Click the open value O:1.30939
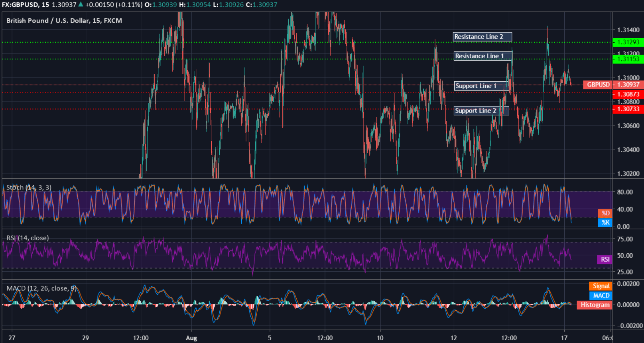 click(161, 4)
